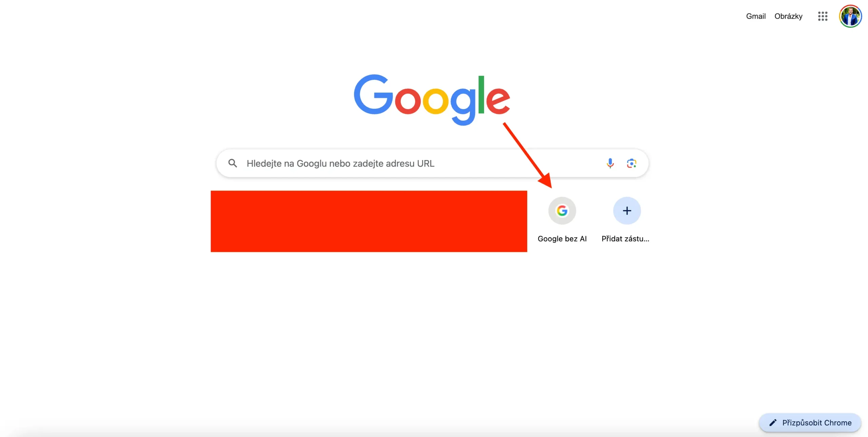Viewport: 868px width, 437px height.
Task: Open the Gmail link
Action: pyautogui.click(x=756, y=16)
